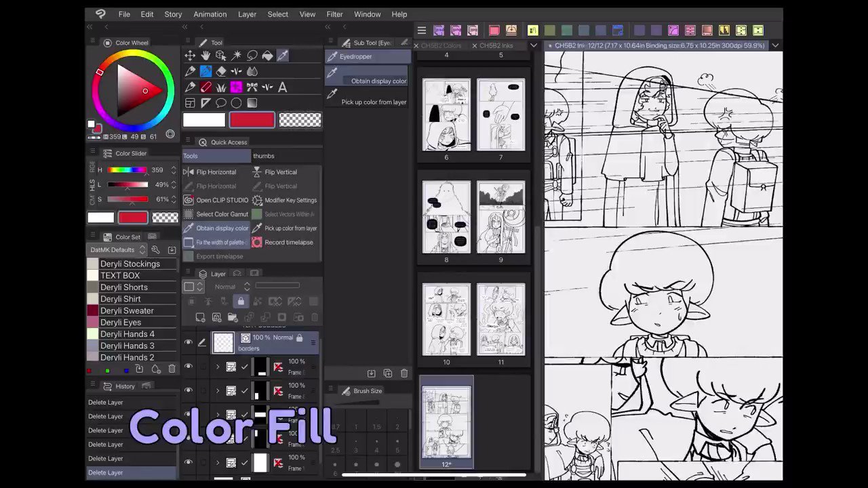Open the Normal blending mode dropdown
Viewport: 868px width, 488px height.
[232, 287]
